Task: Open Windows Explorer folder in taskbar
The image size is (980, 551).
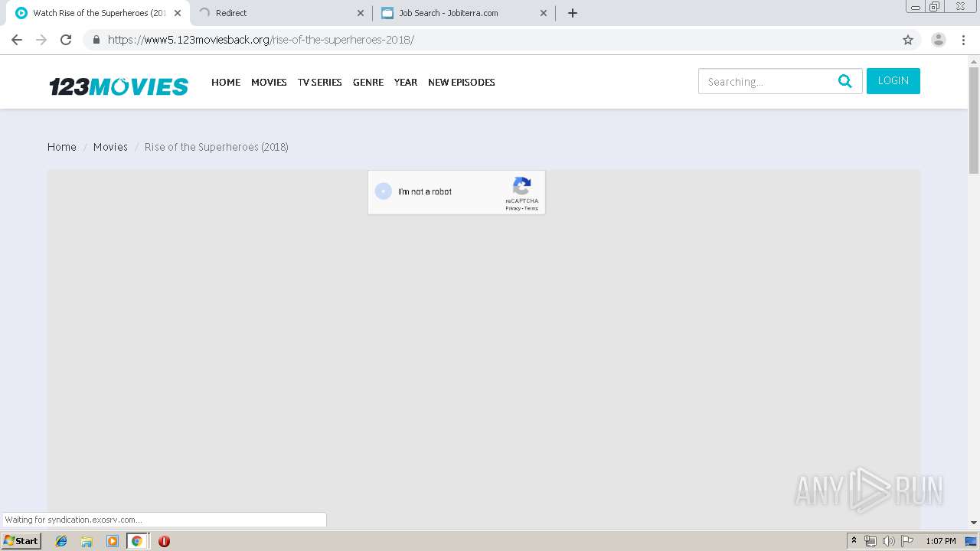Action: click(87, 541)
